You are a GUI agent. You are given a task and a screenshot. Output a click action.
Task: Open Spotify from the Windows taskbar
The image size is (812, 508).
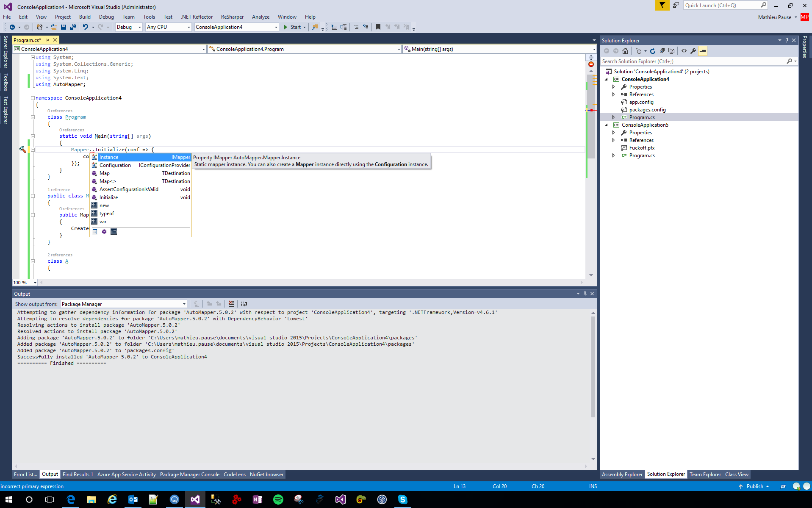click(x=278, y=500)
